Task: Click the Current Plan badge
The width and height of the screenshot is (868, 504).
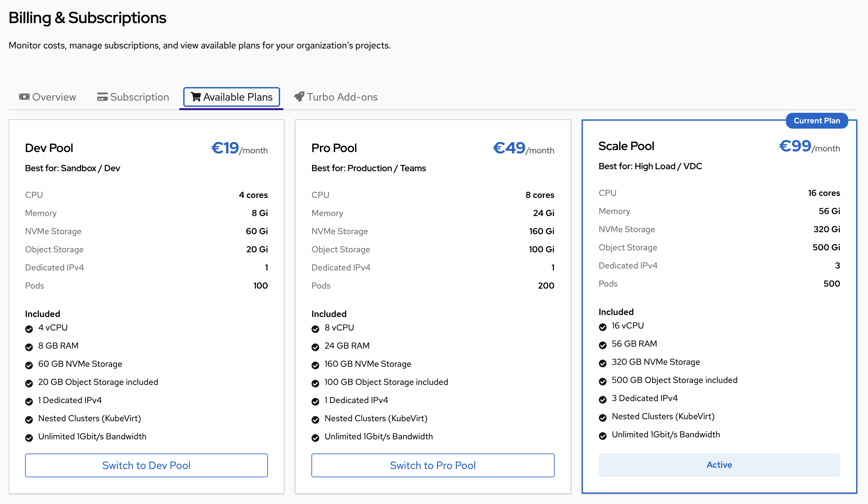Action: 816,121
